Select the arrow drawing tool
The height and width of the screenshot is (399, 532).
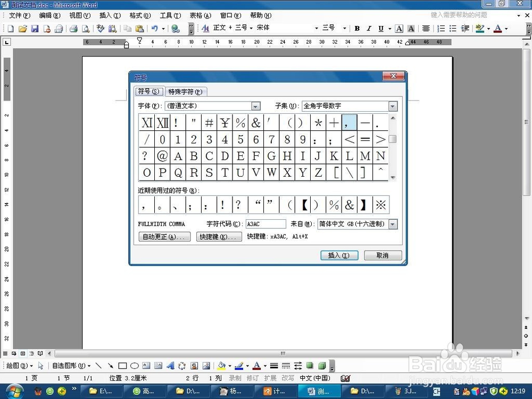click(x=110, y=365)
